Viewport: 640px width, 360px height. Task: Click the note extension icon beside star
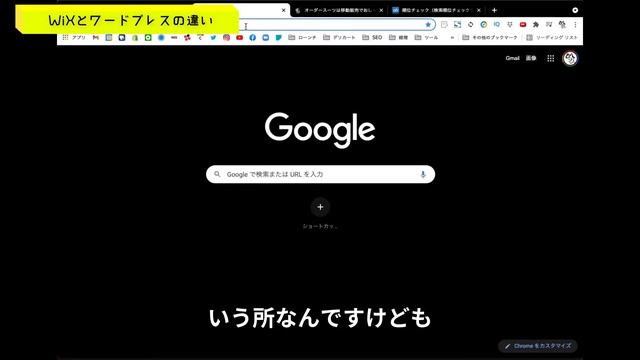coord(444,25)
